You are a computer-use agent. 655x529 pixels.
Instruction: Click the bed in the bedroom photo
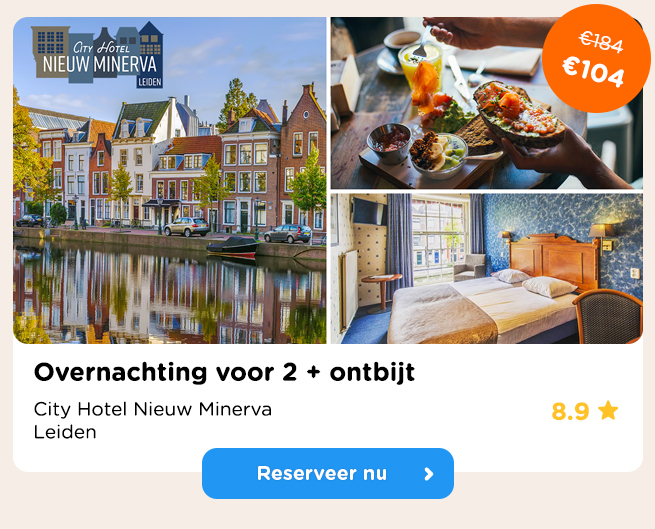[485, 307]
